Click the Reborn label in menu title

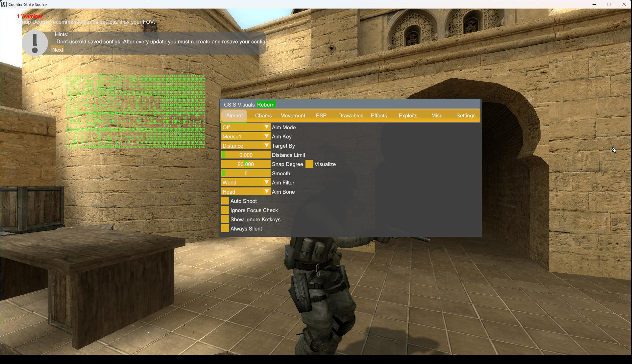click(x=266, y=105)
